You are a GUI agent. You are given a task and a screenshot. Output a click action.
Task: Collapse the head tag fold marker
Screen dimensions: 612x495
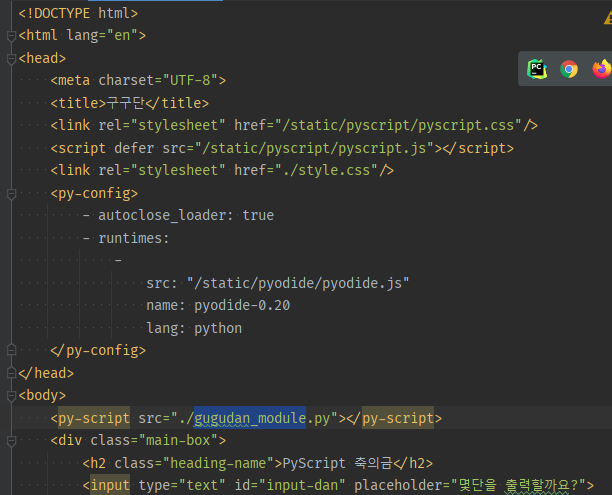click(11, 59)
